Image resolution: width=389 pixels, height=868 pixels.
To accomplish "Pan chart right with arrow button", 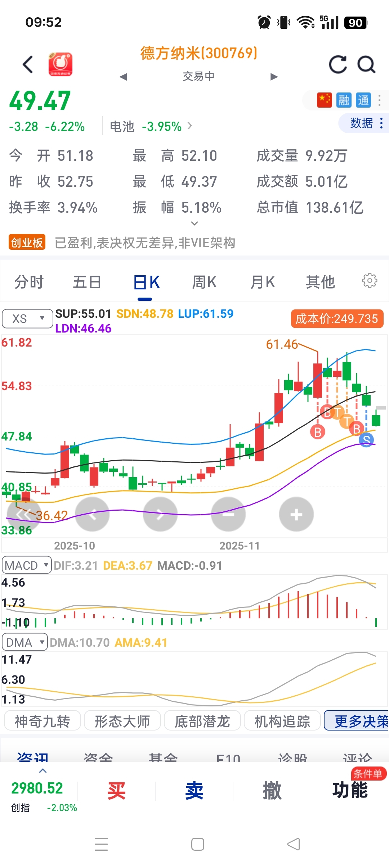I will 160,514.
